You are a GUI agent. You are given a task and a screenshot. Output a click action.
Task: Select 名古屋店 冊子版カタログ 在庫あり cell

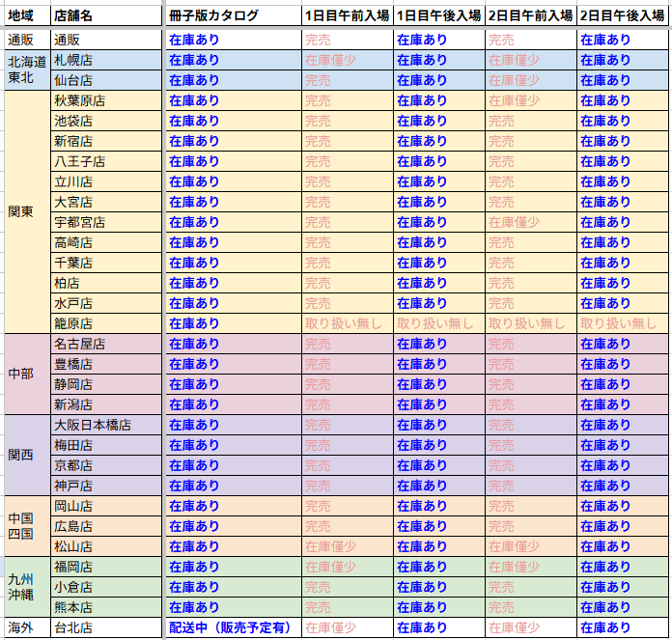tap(234, 344)
